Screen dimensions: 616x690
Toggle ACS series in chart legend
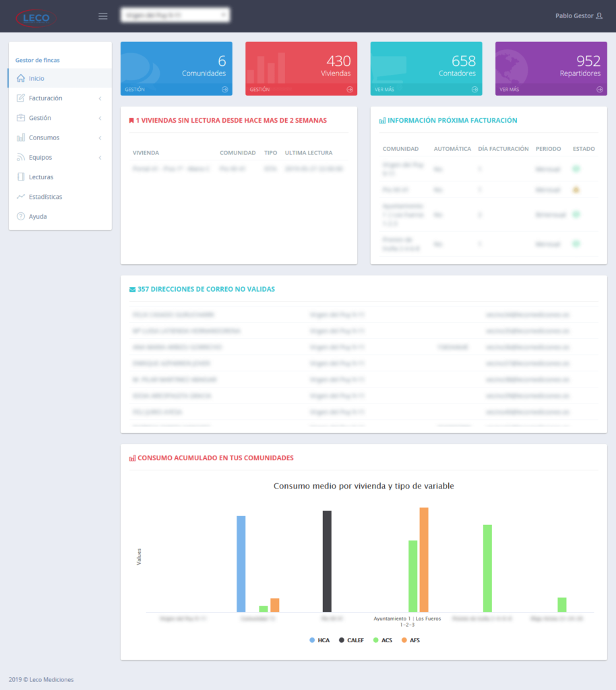382,639
